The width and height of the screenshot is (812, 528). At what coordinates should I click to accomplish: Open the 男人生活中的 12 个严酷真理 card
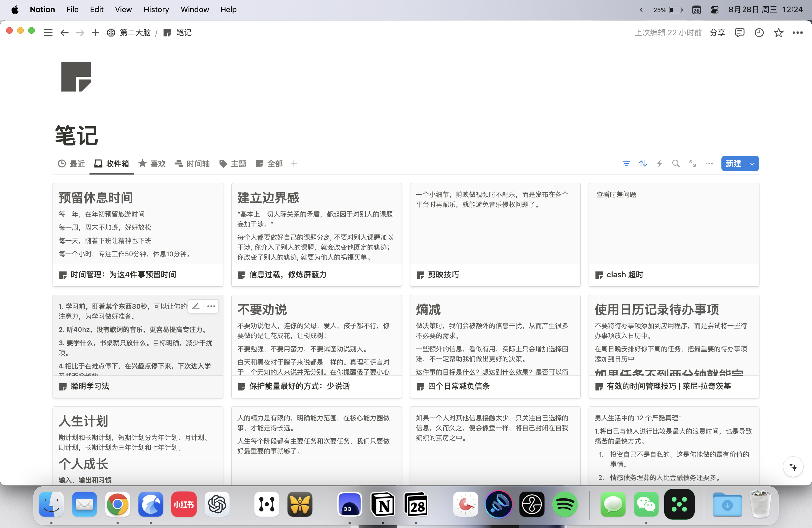click(674, 446)
